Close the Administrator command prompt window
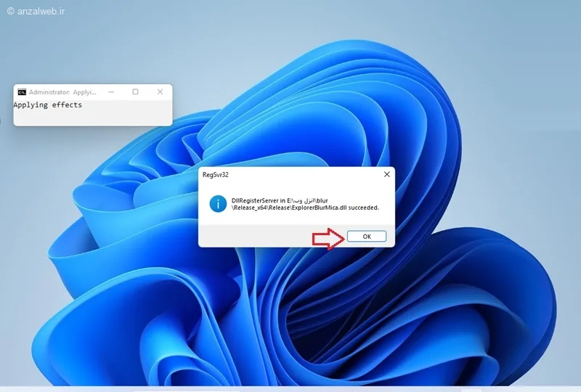581x392 pixels. click(x=160, y=92)
